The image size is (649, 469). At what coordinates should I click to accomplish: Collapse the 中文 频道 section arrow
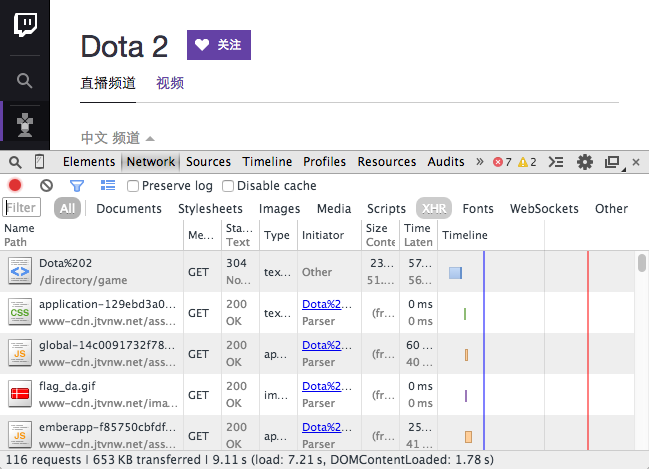tap(150, 139)
